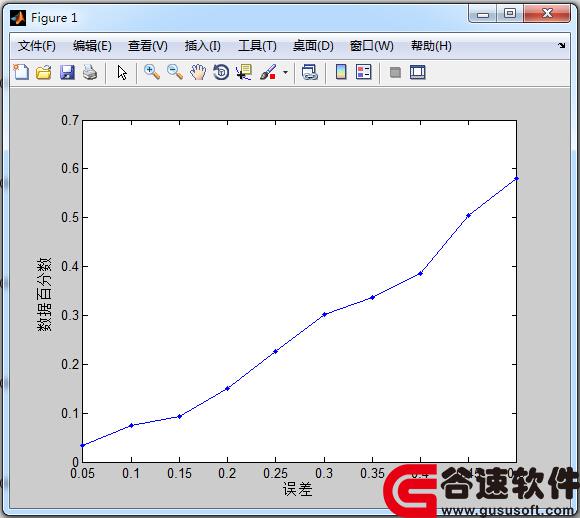Print figure using the printer icon
Viewport: 580px width, 518px height.
click(90, 72)
